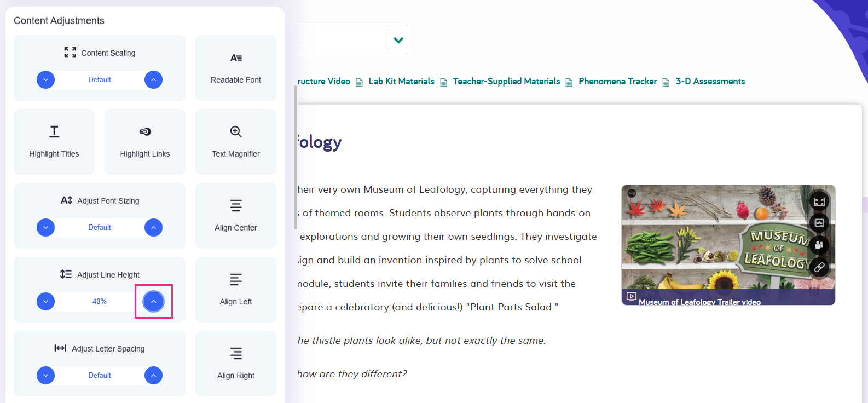Expand the dropdown with green chevron
Screen dimensions: 868x403
pos(398,39)
